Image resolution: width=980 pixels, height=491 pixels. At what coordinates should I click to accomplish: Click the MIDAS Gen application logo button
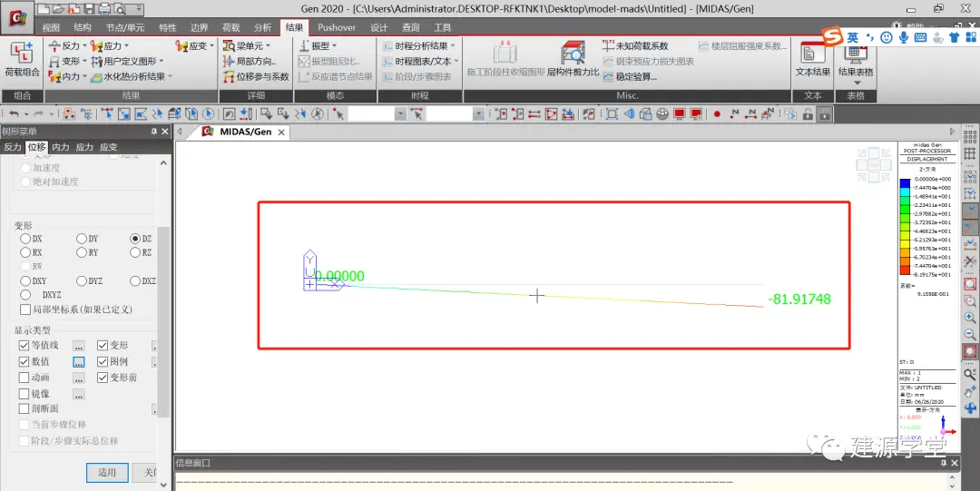point(17,17)
